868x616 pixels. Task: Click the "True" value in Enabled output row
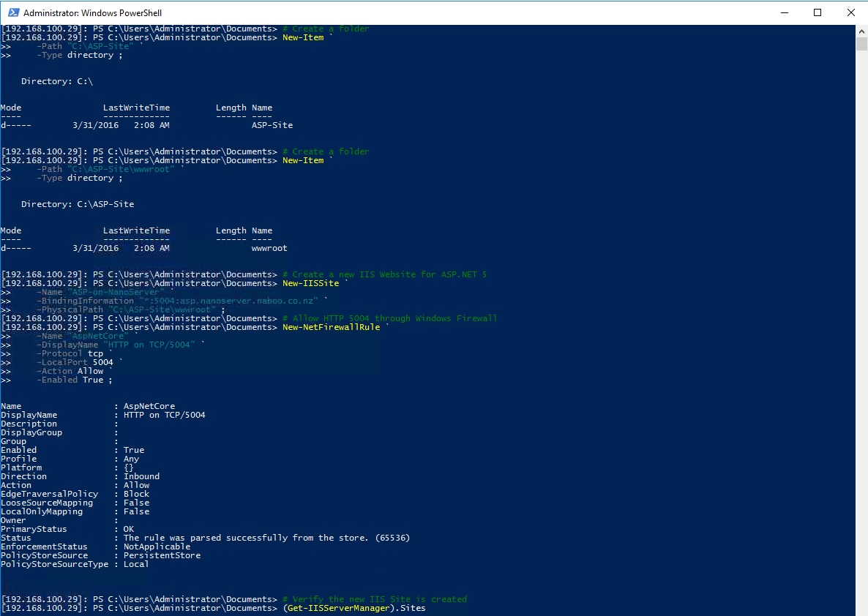point(133,450)
